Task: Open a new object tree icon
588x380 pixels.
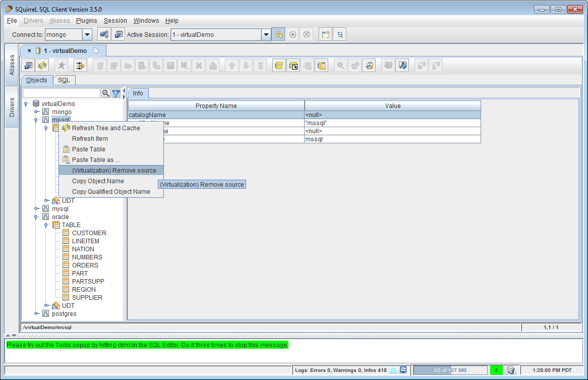Action: click(340, 34)
